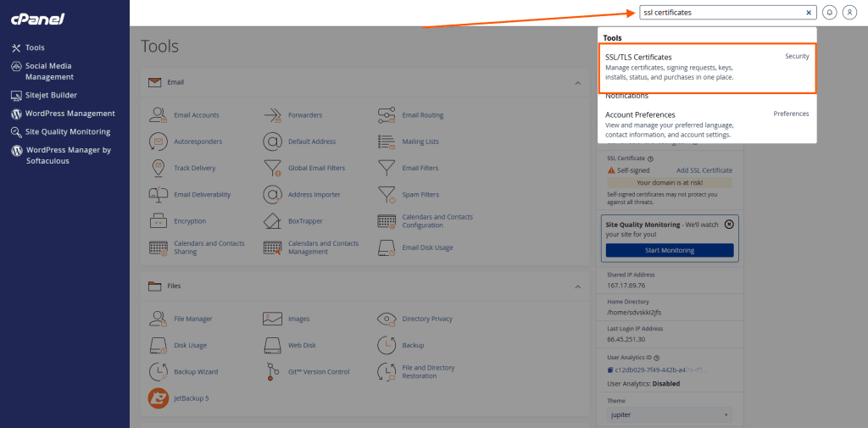This screenshot has width=868, height=428.
Task: Open the Mailing Lists icon
Action: pyautogui.click(x=387, y=142)
